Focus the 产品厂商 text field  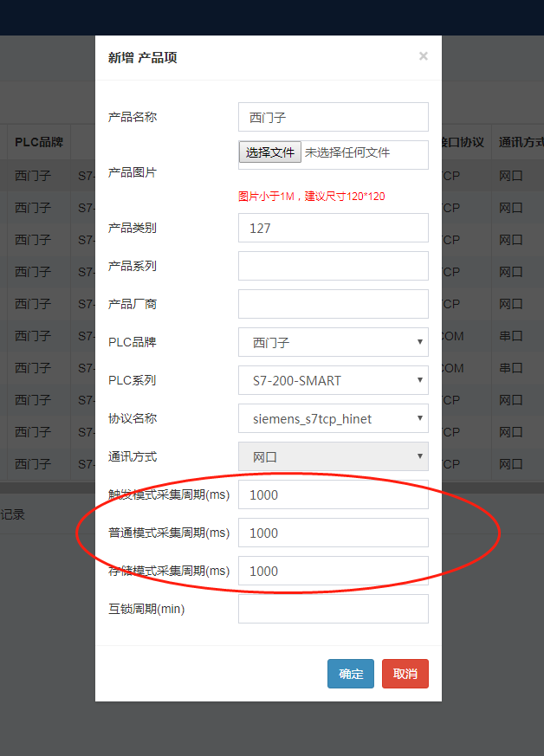[333, 304]
